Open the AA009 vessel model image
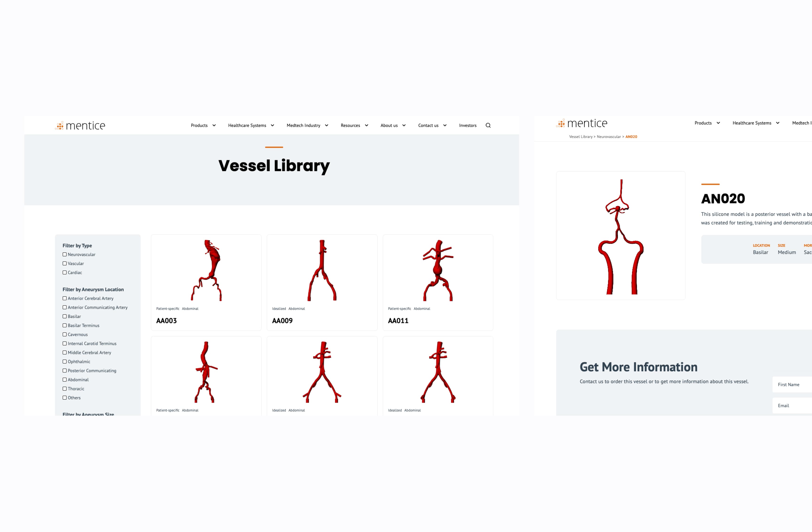The height and width of the screenshot is (532, 812). tap(322, 270)
